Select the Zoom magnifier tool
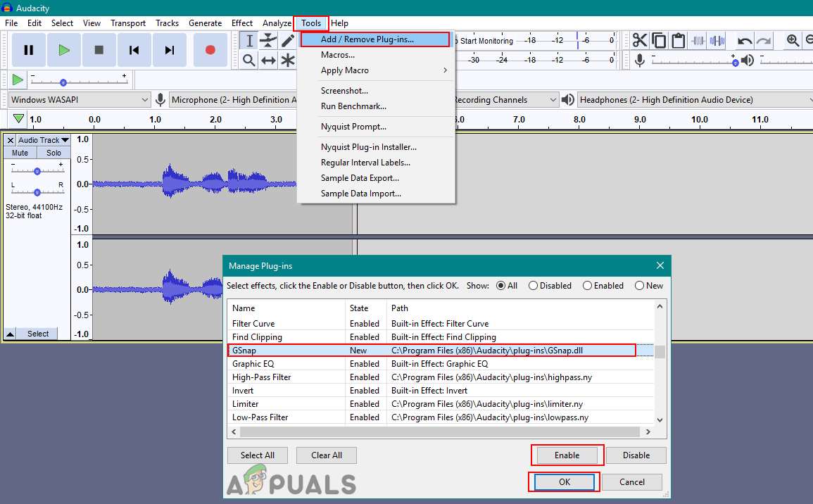This screenshot has height=504, width=813. [x=249, y=60]
